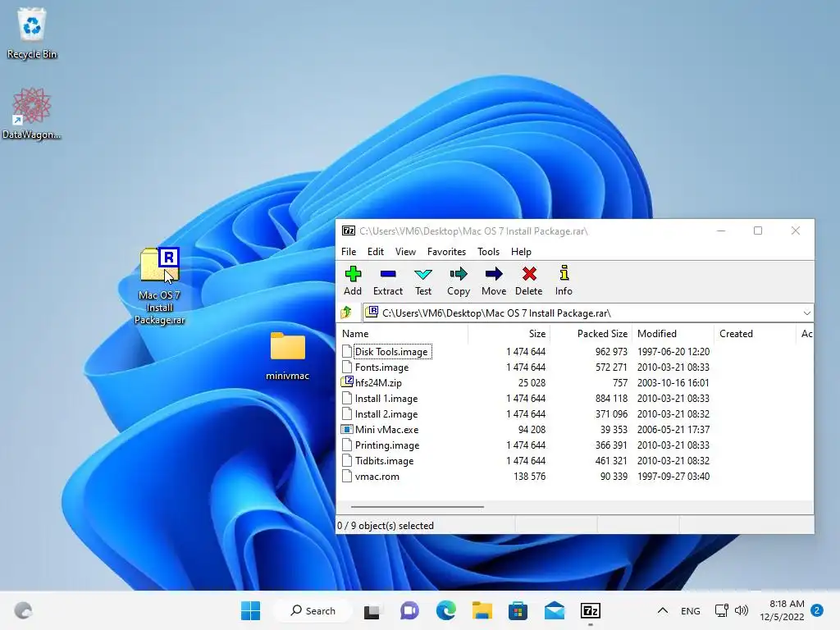840x630 pixels.
Task: Sort files by Created column
Action: pos(755,334)
